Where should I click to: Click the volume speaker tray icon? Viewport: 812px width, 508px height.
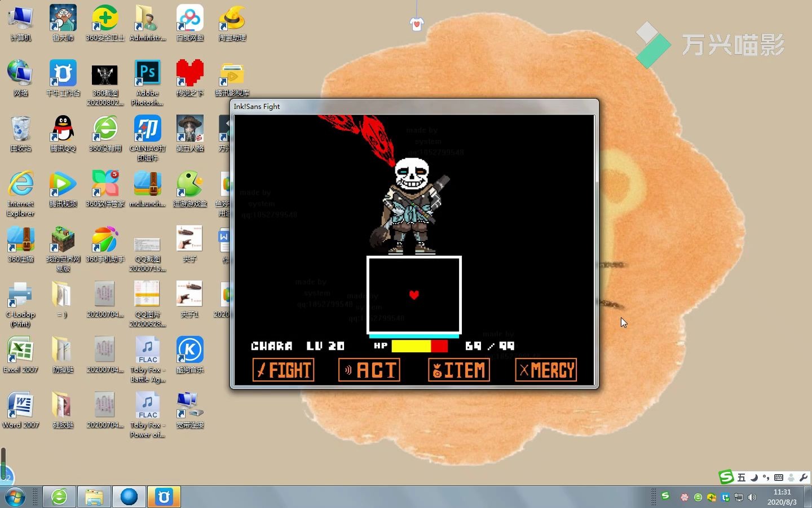[752, 497]
